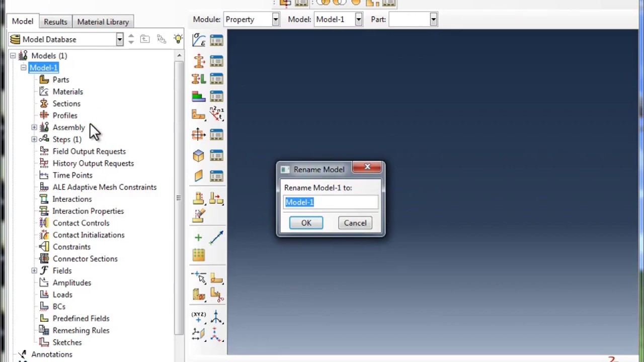Open the Section Manager icon

(216, 61)
